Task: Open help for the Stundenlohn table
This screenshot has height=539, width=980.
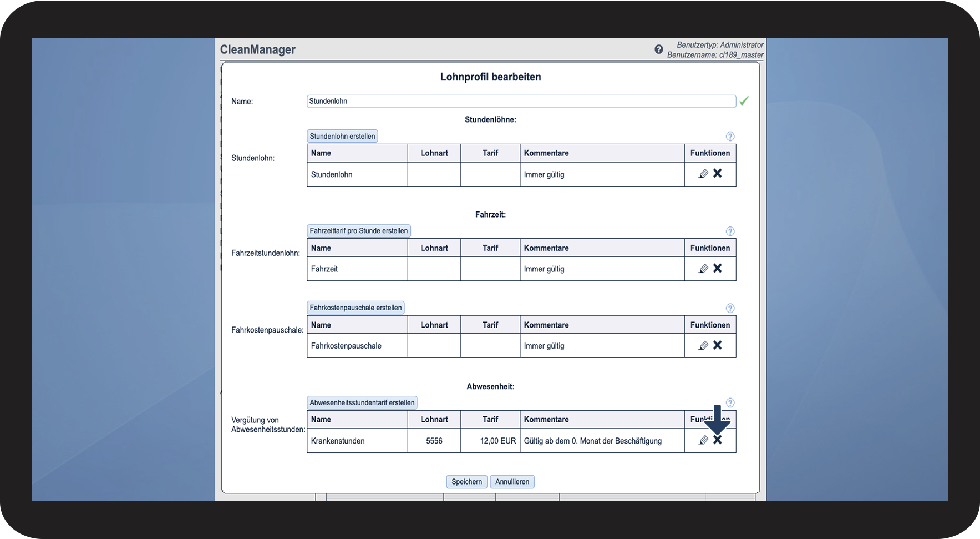Action: click(x=730, y=137)
